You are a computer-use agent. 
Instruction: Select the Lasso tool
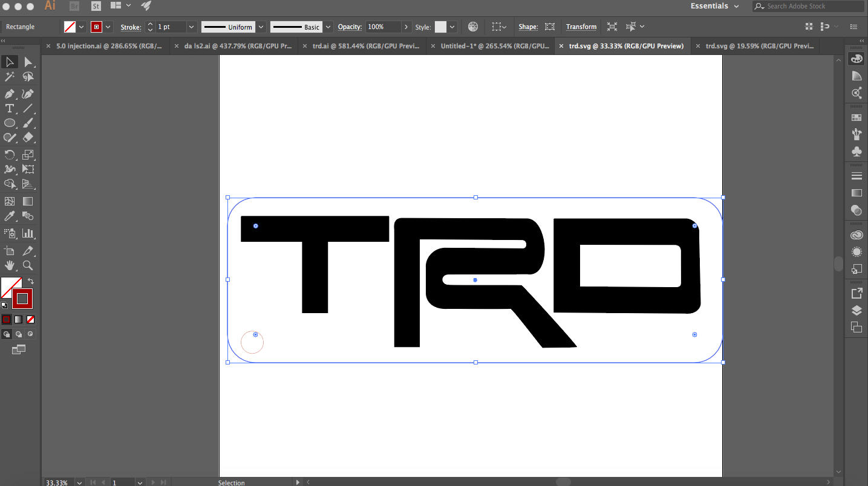point(28,77)
